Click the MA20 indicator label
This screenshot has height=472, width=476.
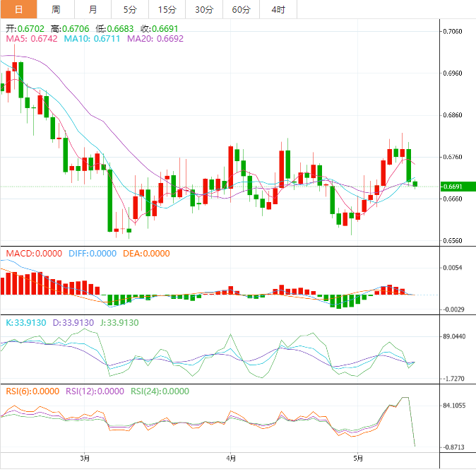155,39
